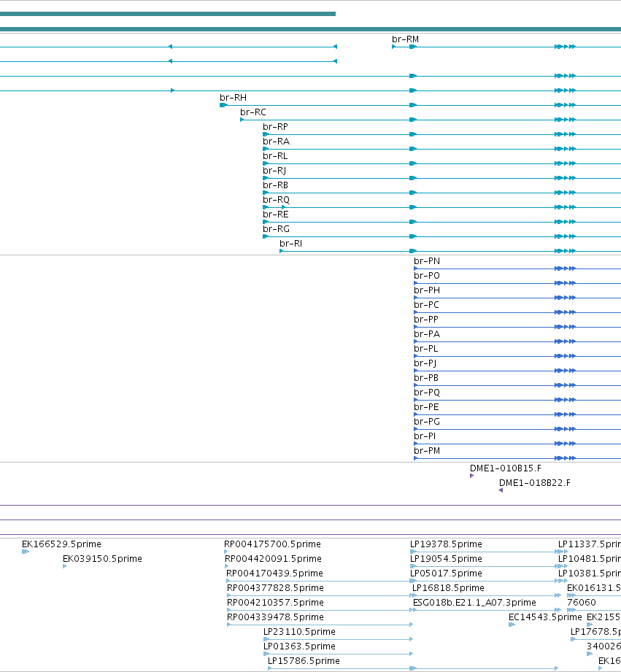Select the LP19378.5prime EST label
The width and height of the screenshot is (621, 672).
coord(446,544)
